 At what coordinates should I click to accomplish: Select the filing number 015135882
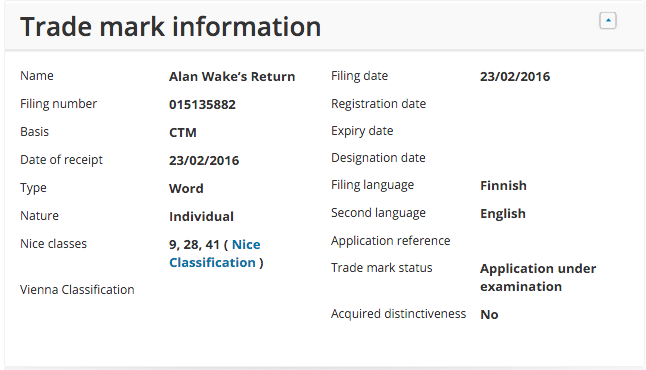(202, 105)
